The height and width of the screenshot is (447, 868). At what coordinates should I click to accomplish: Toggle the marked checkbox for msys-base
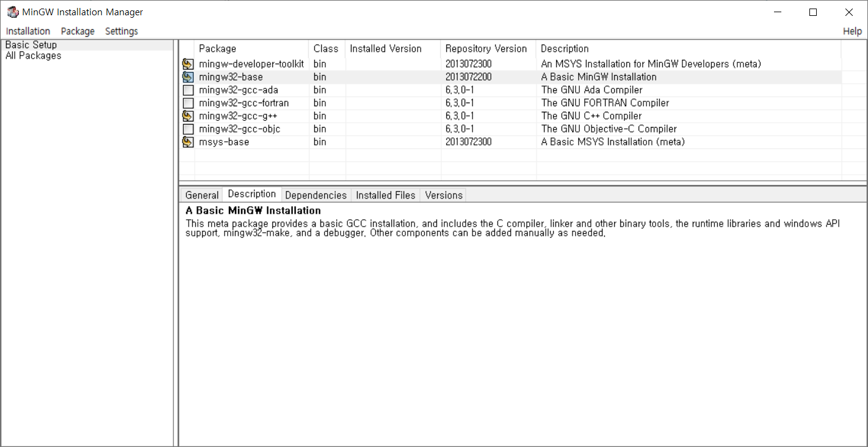click(x=188, y=142)
